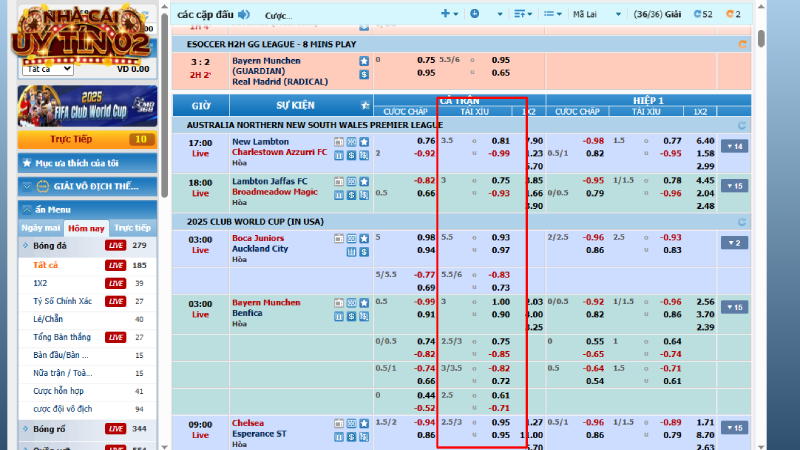Screen dimensions: 800x450
Task: Click the star icon for the Esoccer Bayern Munchen match
Action: [364, 61]
